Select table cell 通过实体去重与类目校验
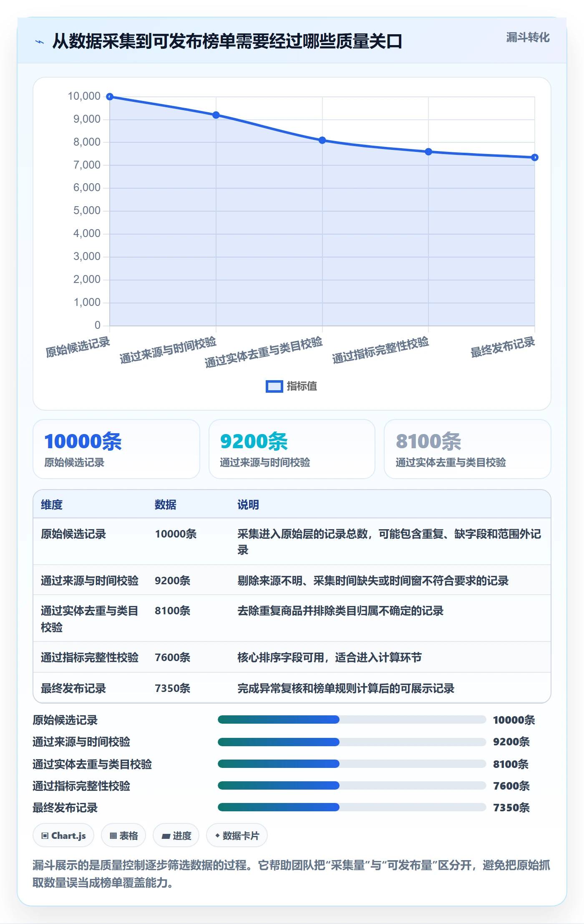The width and height of the screenshot is (584, 924). pyautogui.click(x=90, y=619)
